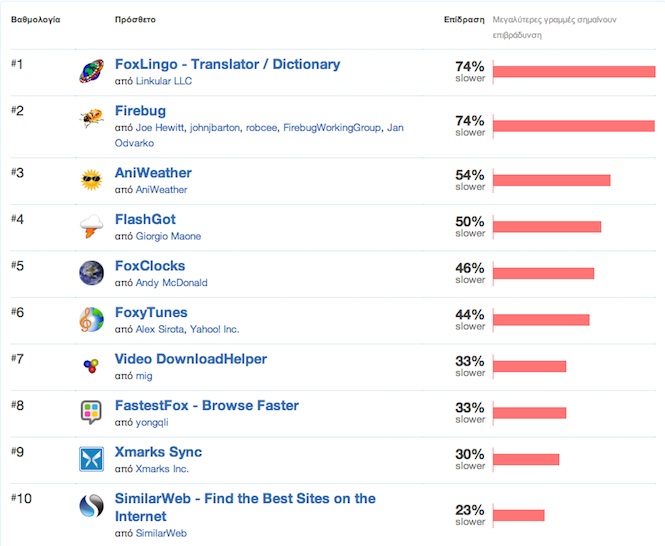Screen dimensions: 665x546
Task: Click the AniWeather sun icon
Action: pyautogui.click(x=92, y=180)
